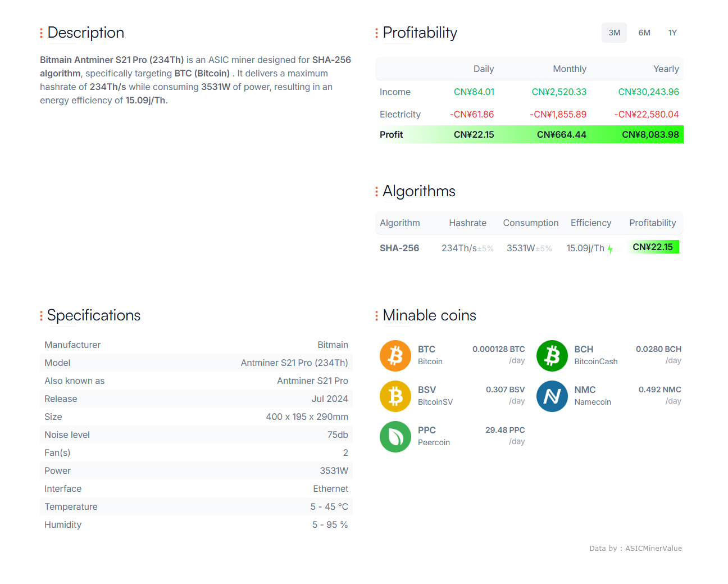Viewport: 728px width, 584px height.
Task: Click the Interface value Ethernet
Action: [x=330, y=488]
